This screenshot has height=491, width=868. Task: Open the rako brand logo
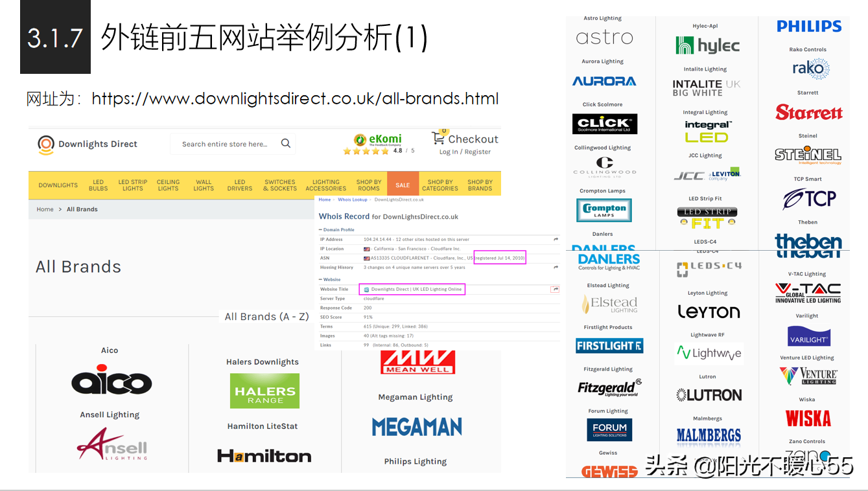pyautogui.click(x=810, y=68)
